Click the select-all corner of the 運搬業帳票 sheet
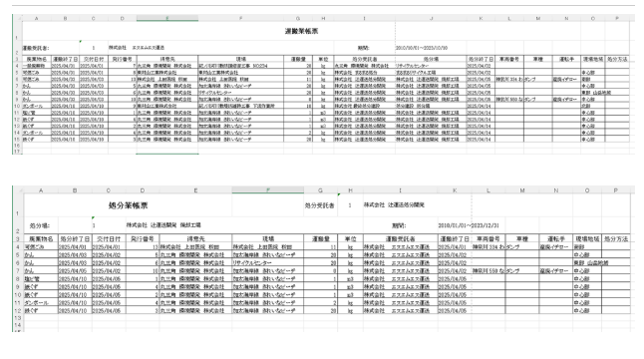 (17, 18)
